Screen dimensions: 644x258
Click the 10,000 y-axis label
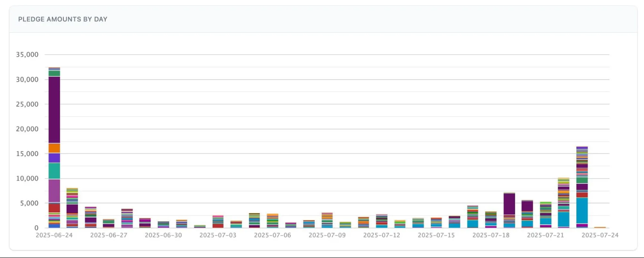(27, 178)
